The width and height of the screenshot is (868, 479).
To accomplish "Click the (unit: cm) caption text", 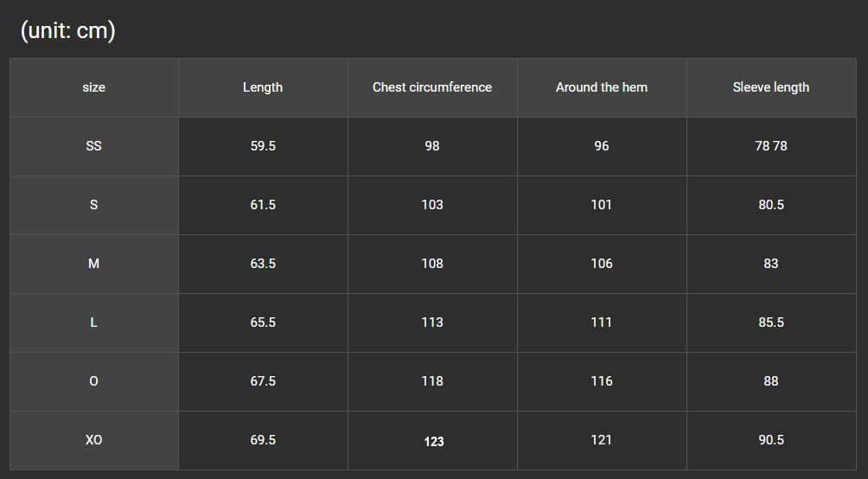I will click(68, 30).
